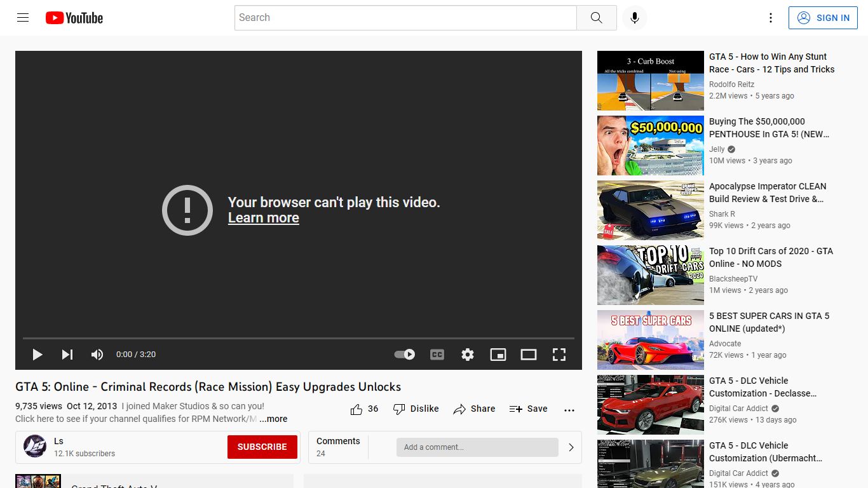
Task: Click the video title text
Action: [x=208, y=387]
